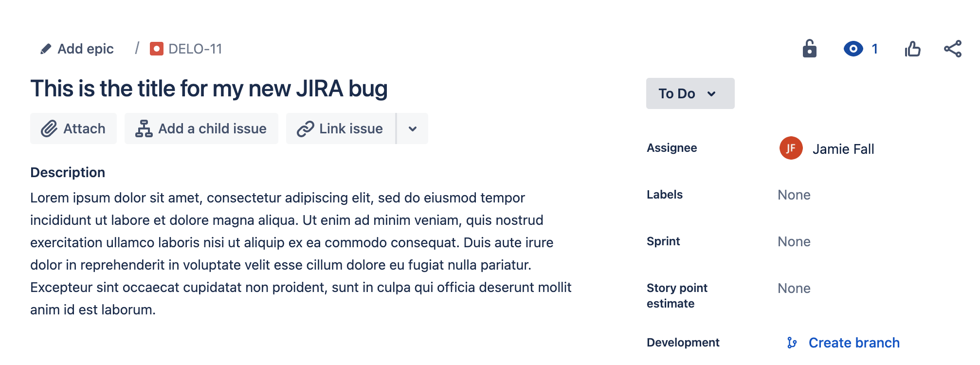Open the To Do status dropdown

tap(690, 93)
